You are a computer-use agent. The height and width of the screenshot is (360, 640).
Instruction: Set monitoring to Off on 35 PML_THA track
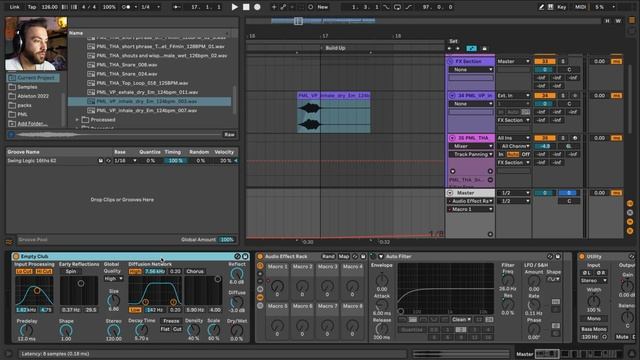[x=526, y=154]
